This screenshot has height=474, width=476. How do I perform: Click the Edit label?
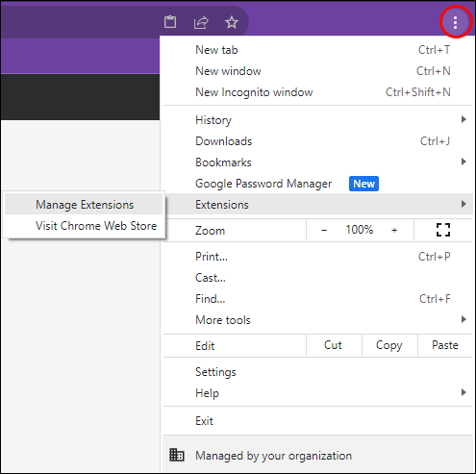(205, 346)
